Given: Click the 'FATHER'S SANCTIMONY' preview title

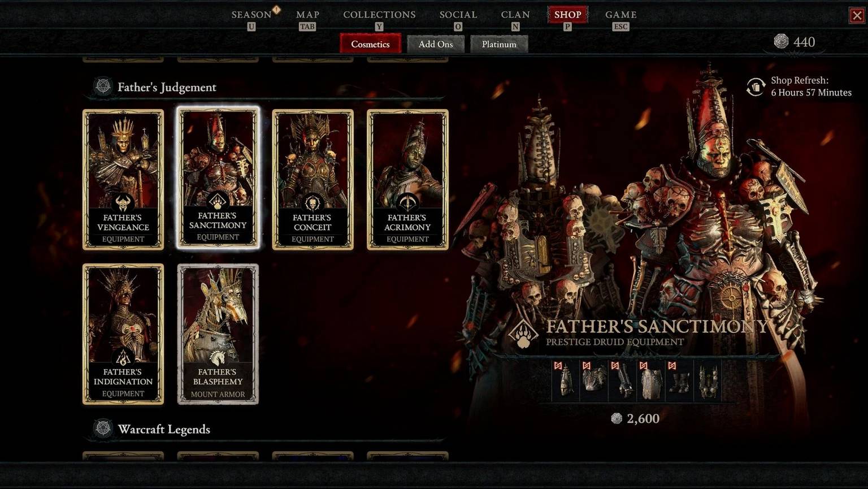Looking at the screenshot, I should [657, 326].
